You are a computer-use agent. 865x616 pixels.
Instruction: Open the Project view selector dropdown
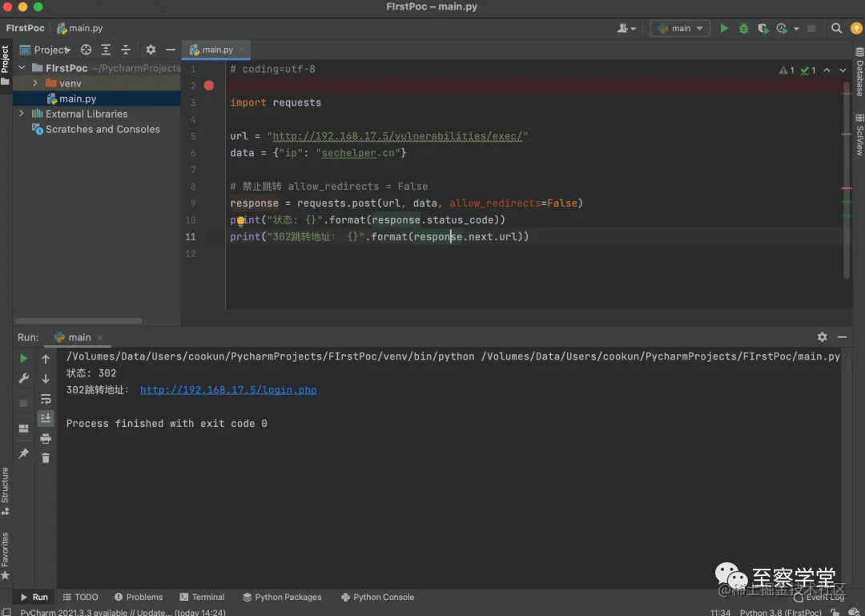point(46,50)
